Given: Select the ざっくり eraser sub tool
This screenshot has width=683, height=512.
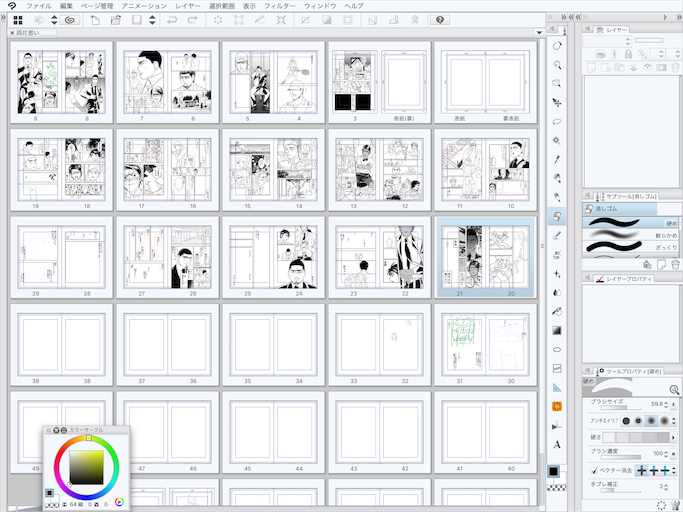Looking at the screenshot, I should click(630, 247).
